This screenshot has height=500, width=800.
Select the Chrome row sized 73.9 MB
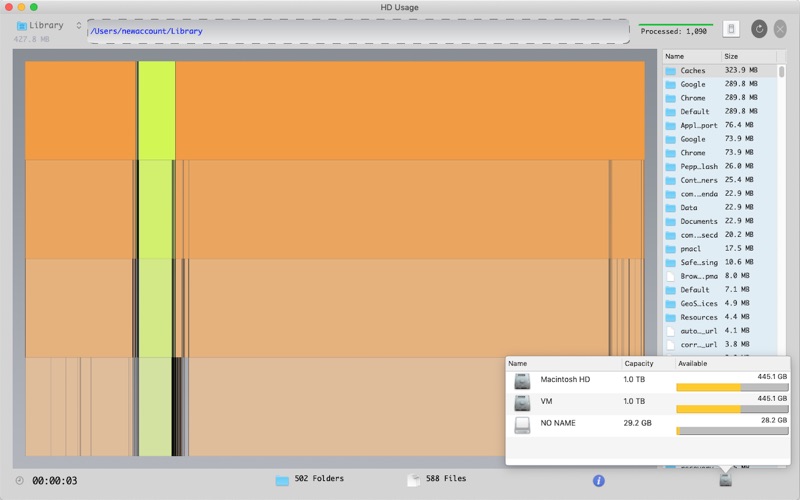720,153
